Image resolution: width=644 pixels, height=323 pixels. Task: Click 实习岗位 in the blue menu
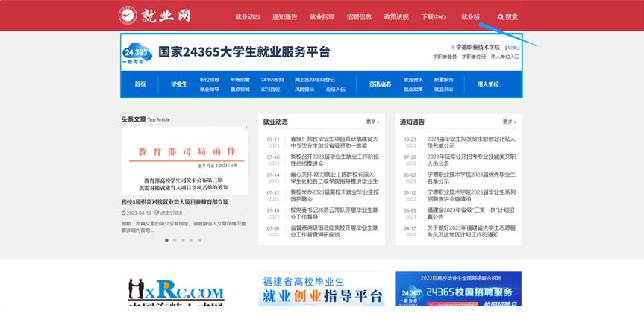tap(270, 89)
